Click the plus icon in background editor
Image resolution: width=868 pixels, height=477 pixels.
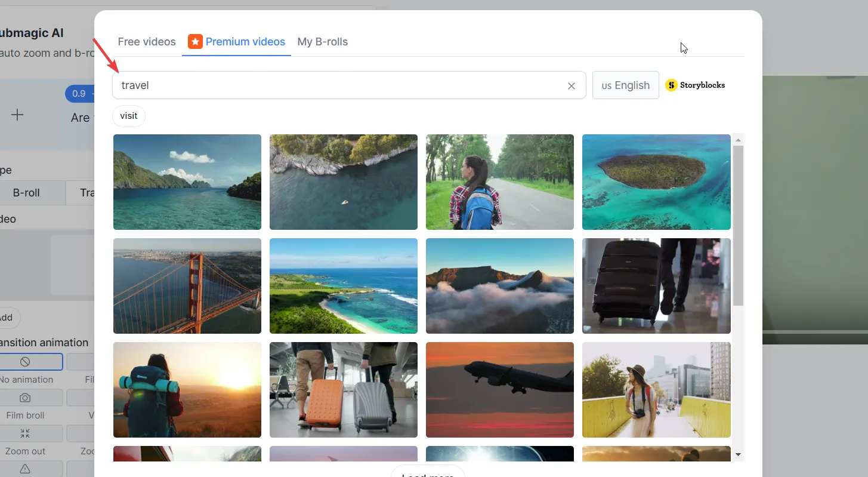[x=17, y=115]
